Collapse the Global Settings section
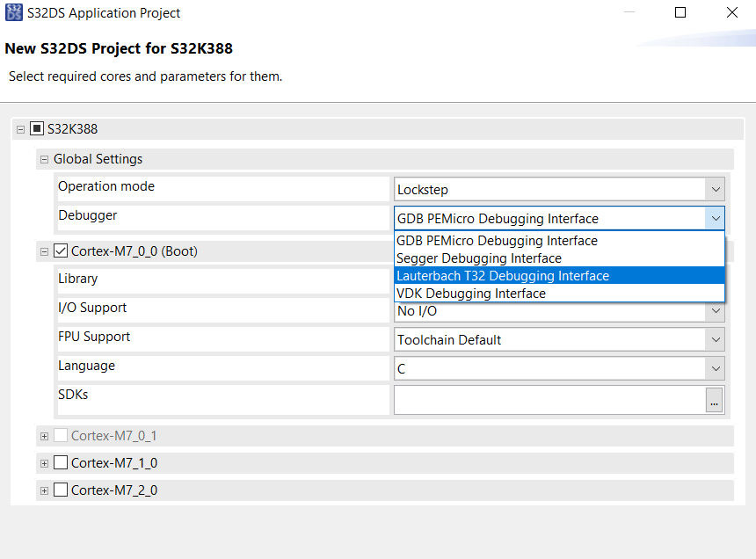Screen dimensions: 756x559 pyautogui.click(x=43, y=159)
